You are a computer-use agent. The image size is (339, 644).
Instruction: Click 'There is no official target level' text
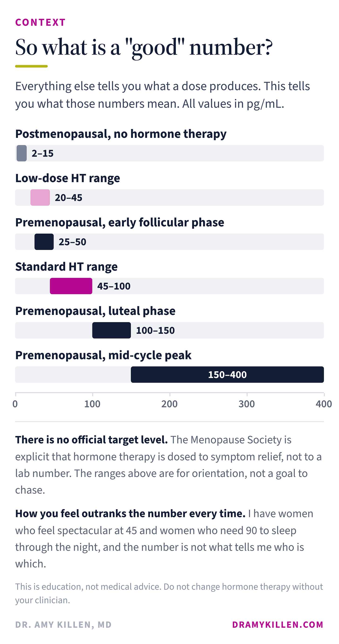pos(92,440)
